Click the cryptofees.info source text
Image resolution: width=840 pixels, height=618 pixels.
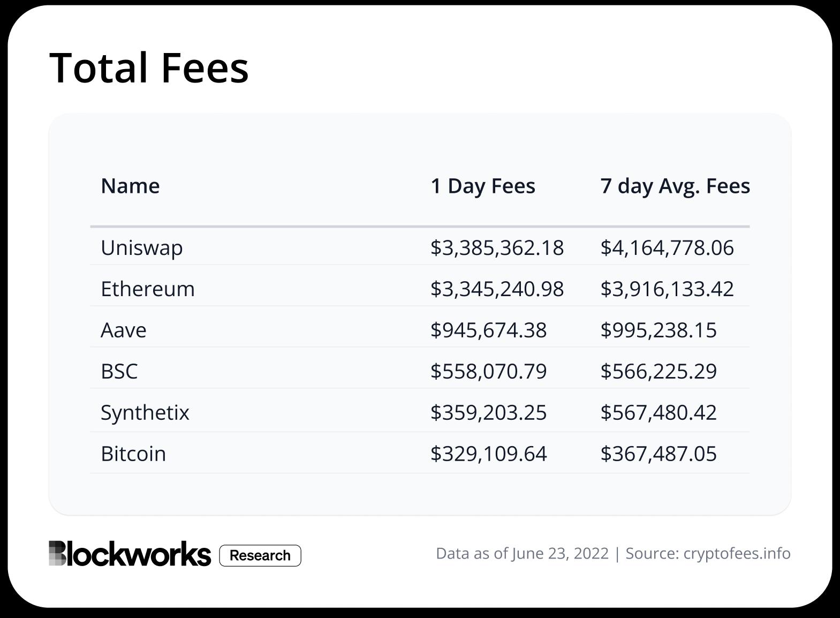point(737,553)
